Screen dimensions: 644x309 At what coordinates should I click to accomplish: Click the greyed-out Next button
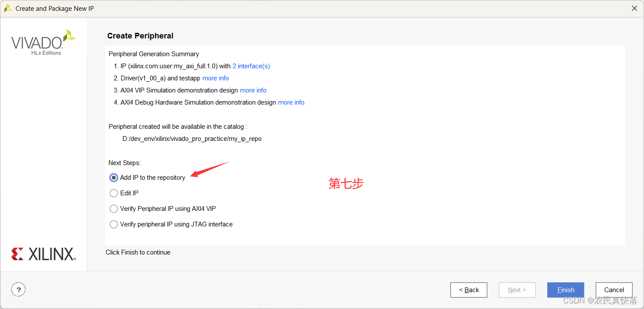[x=517, y=290]
